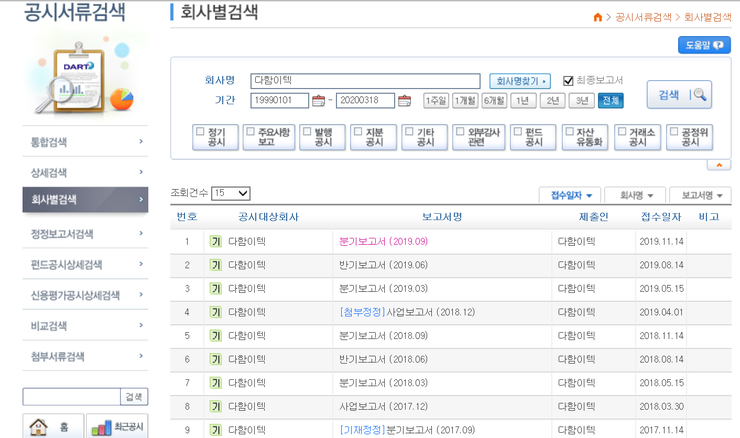Focus the start date field 19990101
The width and height of the screenshot is (740, 438).
(280, 101)
